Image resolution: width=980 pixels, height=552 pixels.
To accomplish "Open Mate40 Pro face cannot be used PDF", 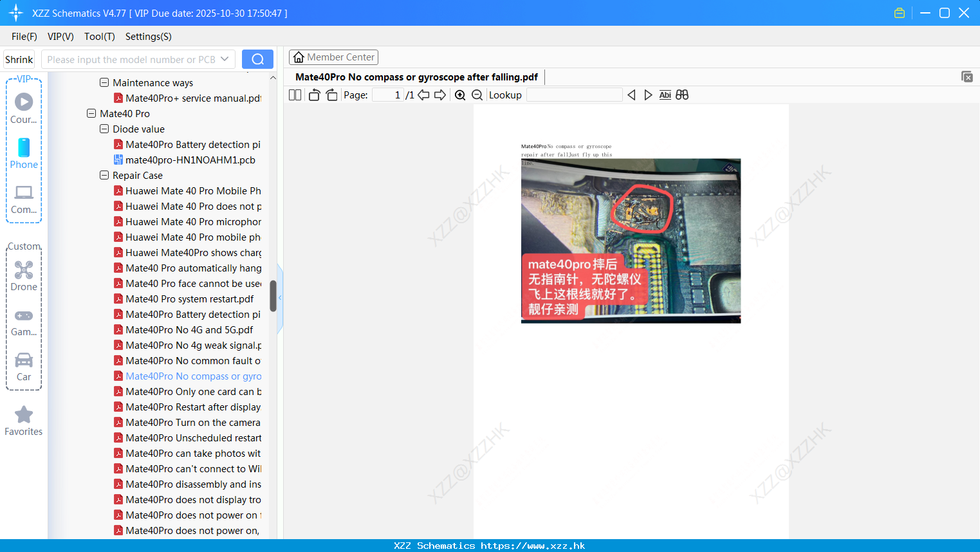I will coord(187,283).
